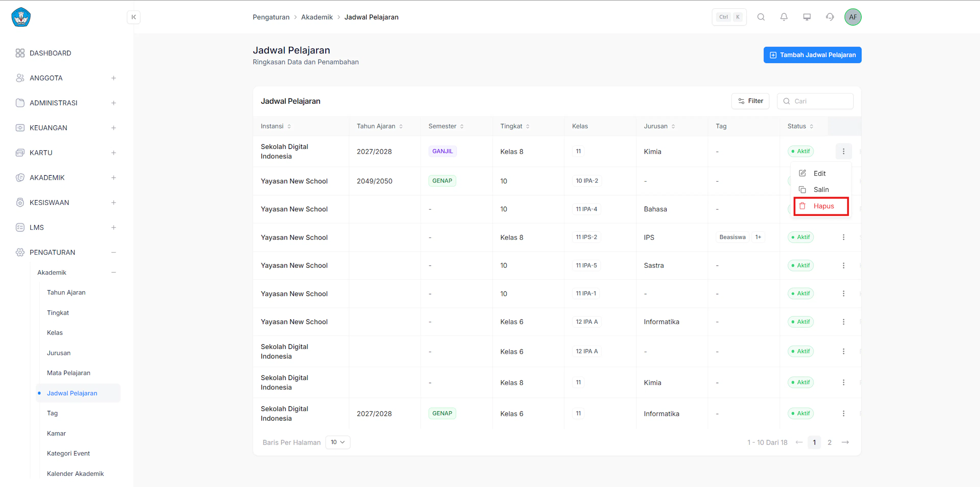Open the Filter button

750,101
